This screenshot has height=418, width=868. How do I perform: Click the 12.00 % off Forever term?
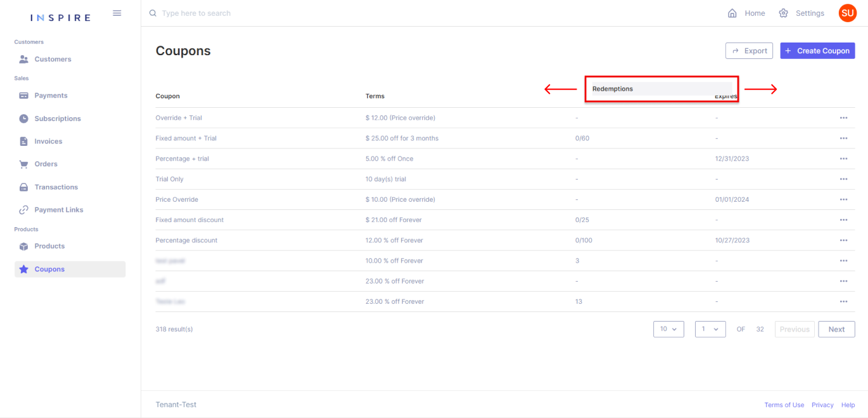pyautogui.click(x=394, y=240)
